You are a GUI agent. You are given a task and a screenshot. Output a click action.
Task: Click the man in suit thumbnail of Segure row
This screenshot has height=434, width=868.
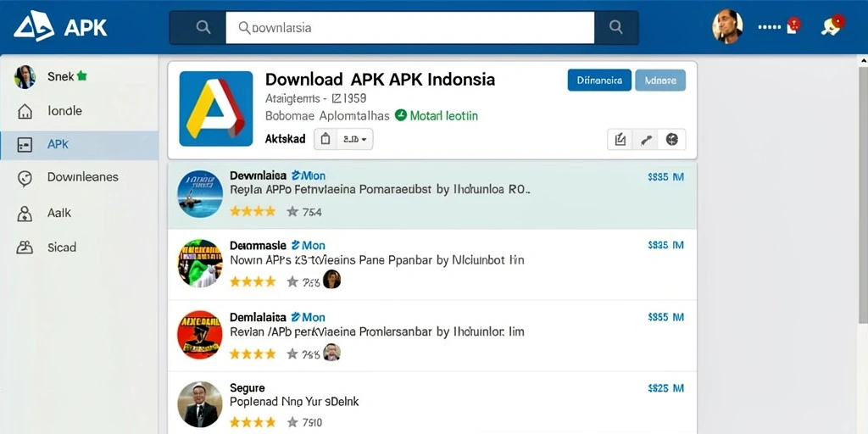tap(200, 404)
